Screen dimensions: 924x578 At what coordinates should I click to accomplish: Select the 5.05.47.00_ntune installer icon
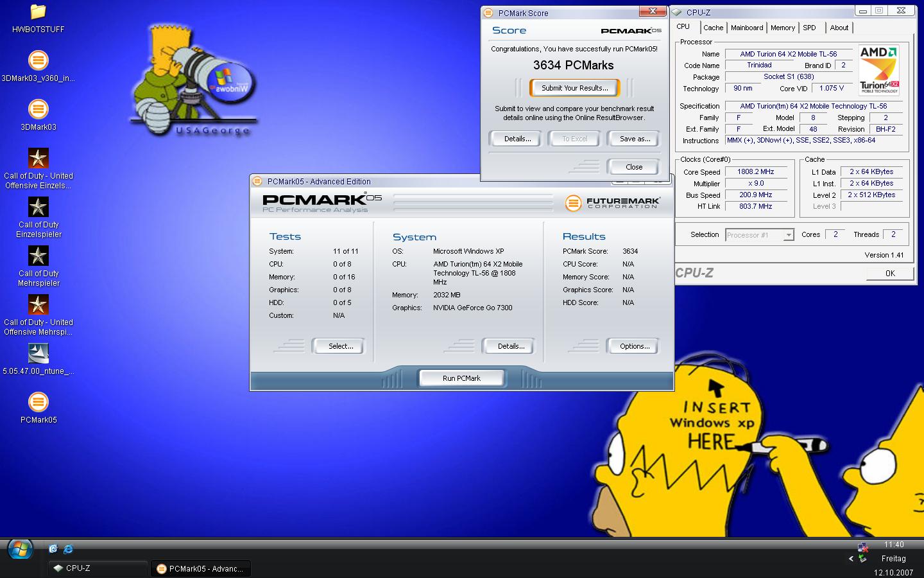click(38, 353)
